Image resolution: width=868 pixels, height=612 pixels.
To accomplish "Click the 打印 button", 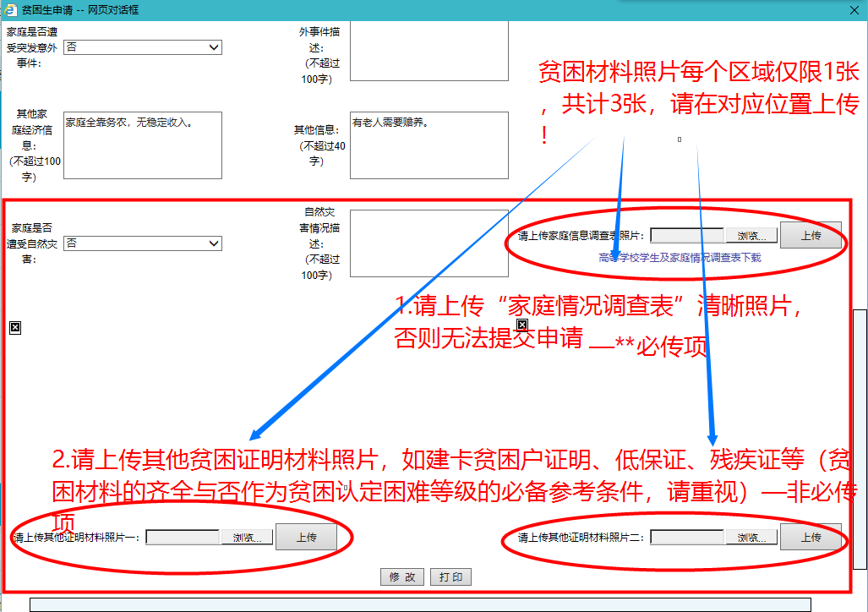I will (x=450, y=577).
